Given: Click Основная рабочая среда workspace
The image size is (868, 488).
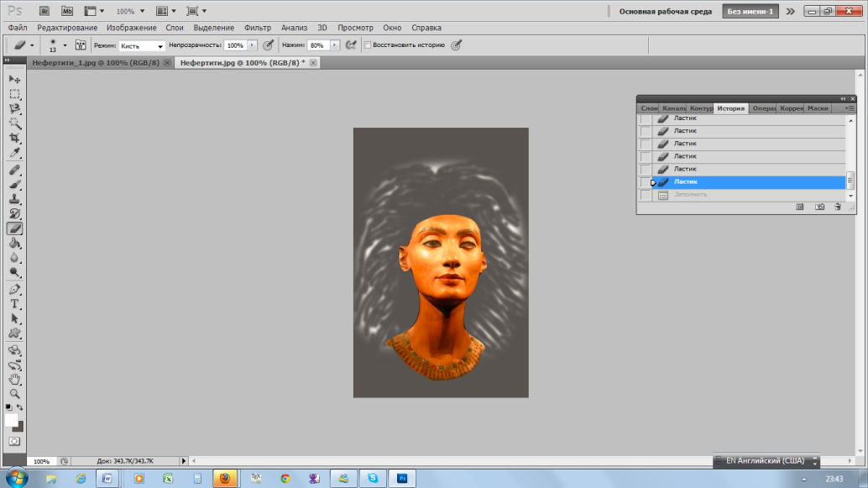Looking at the screenshot, I should 666,11.
